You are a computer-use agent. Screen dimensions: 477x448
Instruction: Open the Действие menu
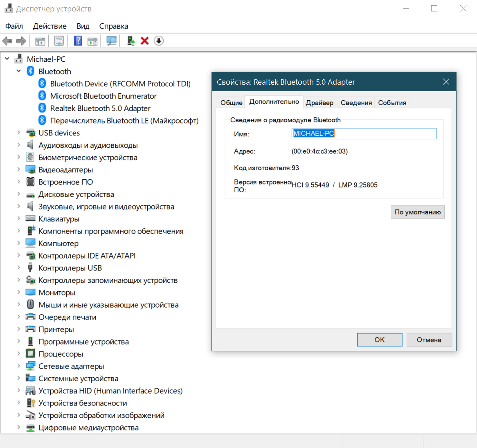click(x=49, y=26)
